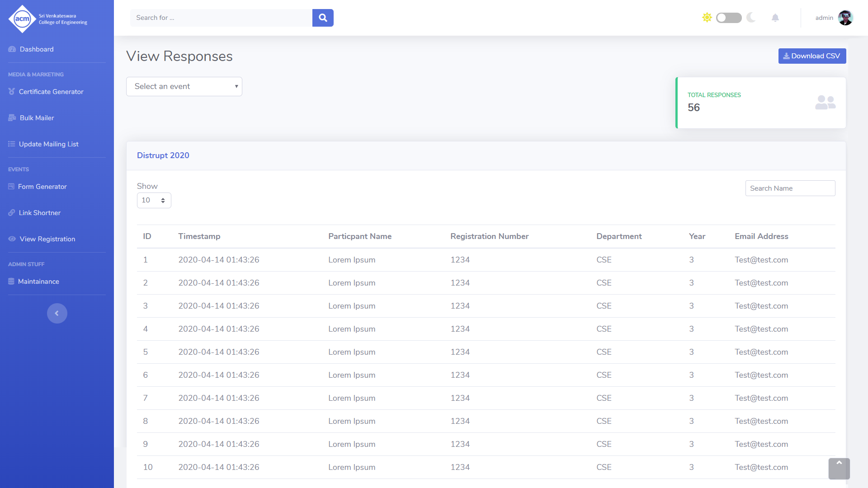Image resolution: width=868 pixels, height=488 pixels.
Task: Click the scroll-to-top arrow button
Action: (839, 468)
